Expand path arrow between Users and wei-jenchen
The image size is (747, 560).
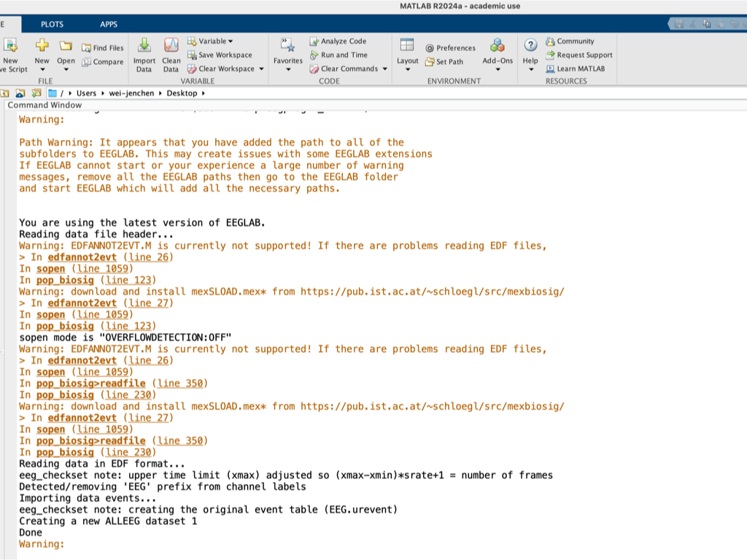pyautogui.click(x=102, y=93)
